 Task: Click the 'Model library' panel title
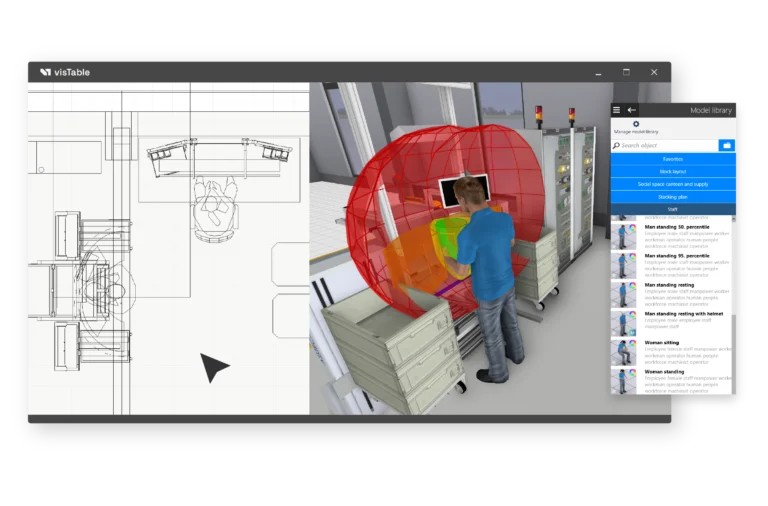click(711, 110)
